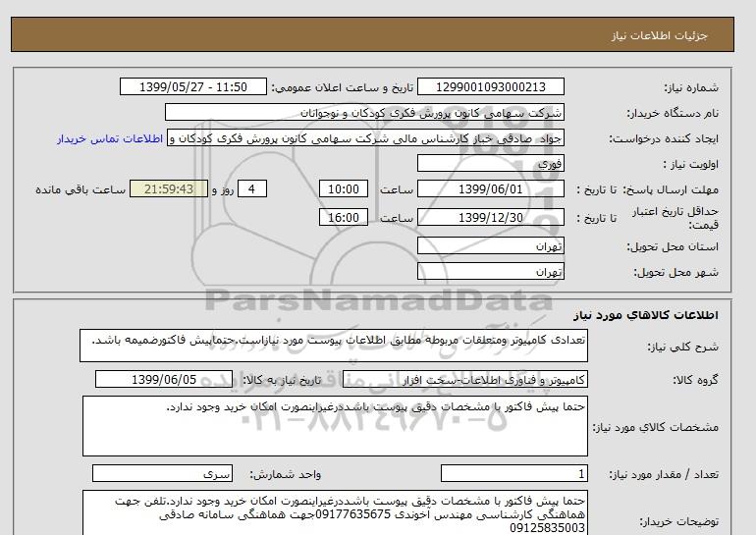Click the label ساعت باقی مانده
Image resolution: width=756 pixels, height=535 pixels.
tap(81, 189)
